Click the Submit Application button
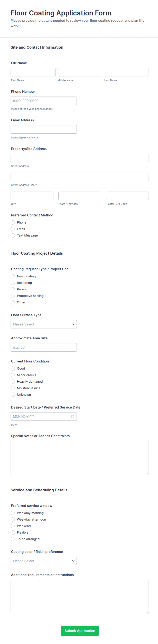Screen dimensions: 158x644 click(x=80, y=631)
